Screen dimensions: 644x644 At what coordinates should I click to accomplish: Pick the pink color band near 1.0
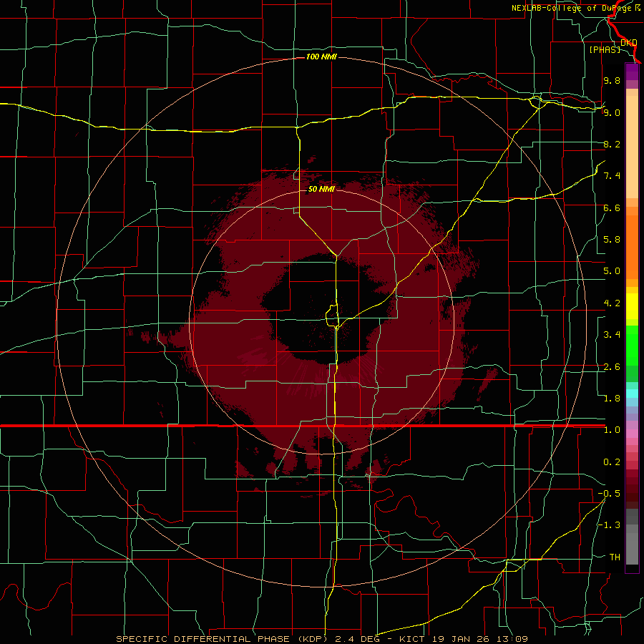632,434
